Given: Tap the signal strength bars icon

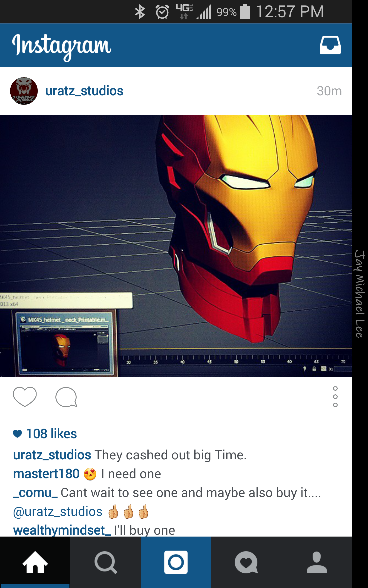Looking at the screenshot, I should [204, 12].
